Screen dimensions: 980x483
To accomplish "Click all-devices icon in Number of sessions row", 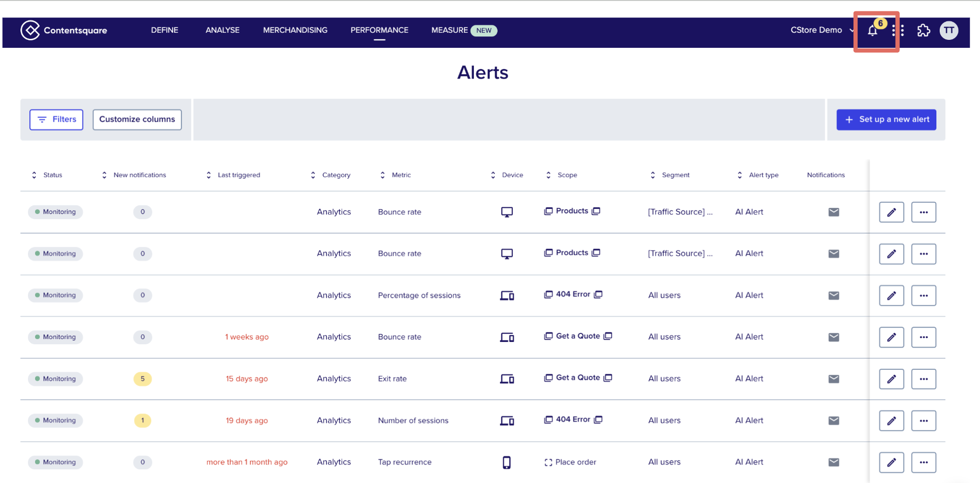I will click(x=507, y=420).
